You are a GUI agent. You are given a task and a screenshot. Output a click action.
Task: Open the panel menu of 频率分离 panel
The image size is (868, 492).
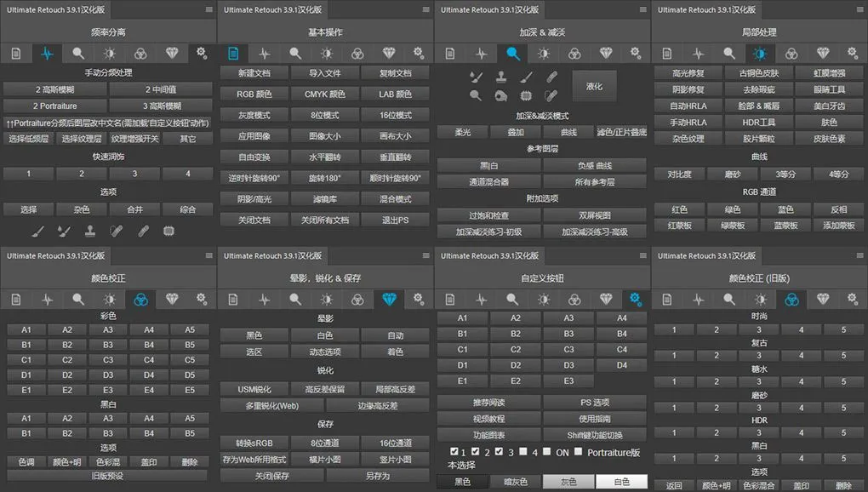tap(208, 9)
